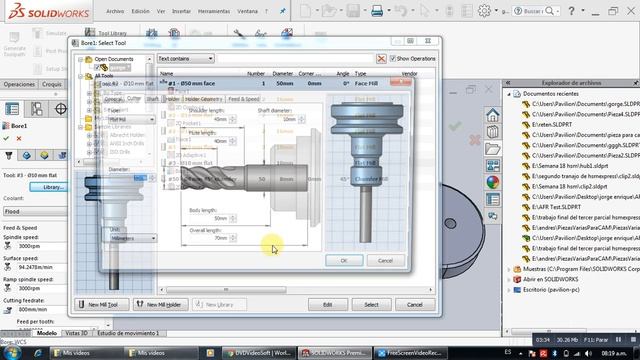Expand the Muestras folder node
The height and width of the screenshot is (360, 640).
pos(509,269)
